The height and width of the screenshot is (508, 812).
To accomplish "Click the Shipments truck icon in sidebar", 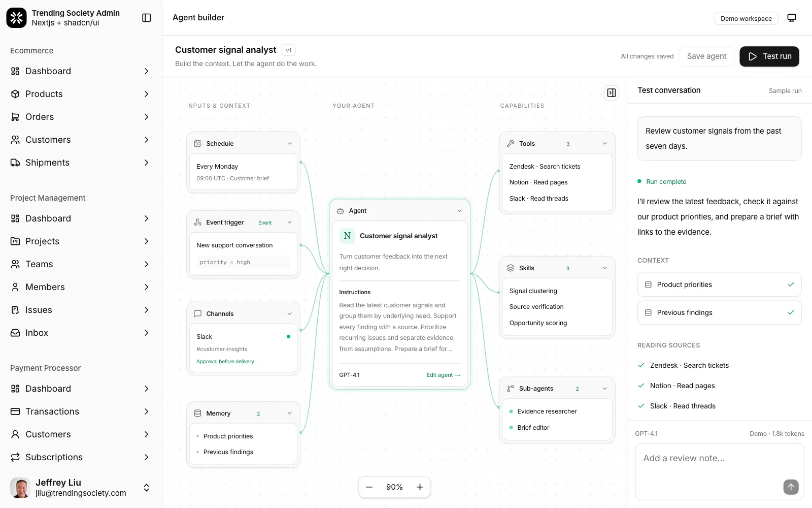I will pyautogui.click(x=15, y=163).
